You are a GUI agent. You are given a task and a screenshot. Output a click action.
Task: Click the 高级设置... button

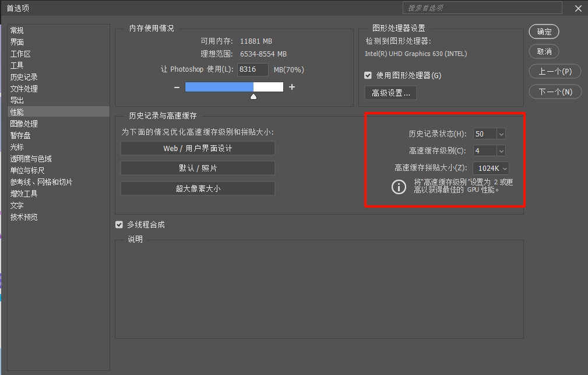pyautogui.click(x=390, y=93)
